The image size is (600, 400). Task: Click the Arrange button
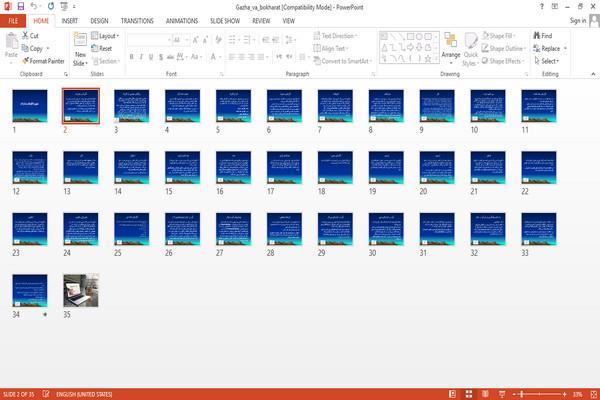point(451,48)
